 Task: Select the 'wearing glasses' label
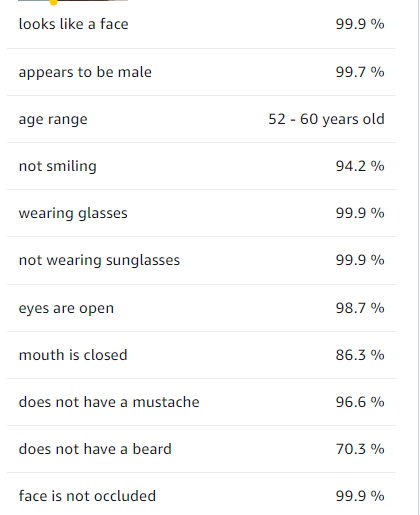pos(73,214)
